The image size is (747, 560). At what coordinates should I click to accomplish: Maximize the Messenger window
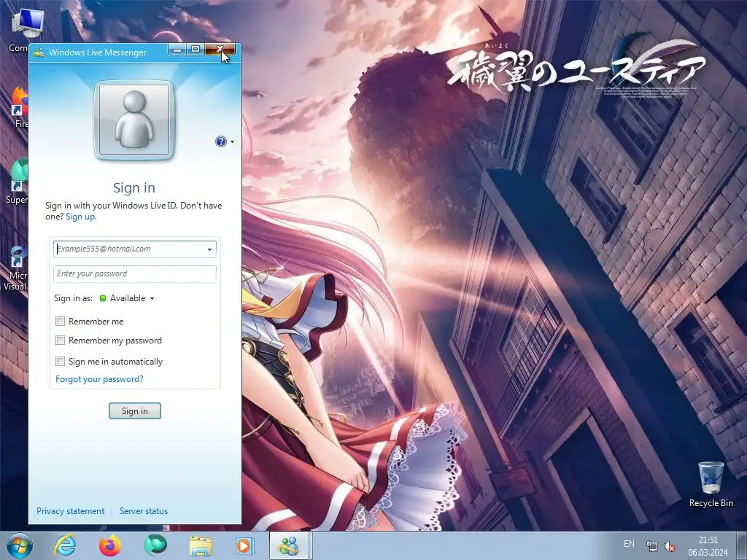(196, 50)
